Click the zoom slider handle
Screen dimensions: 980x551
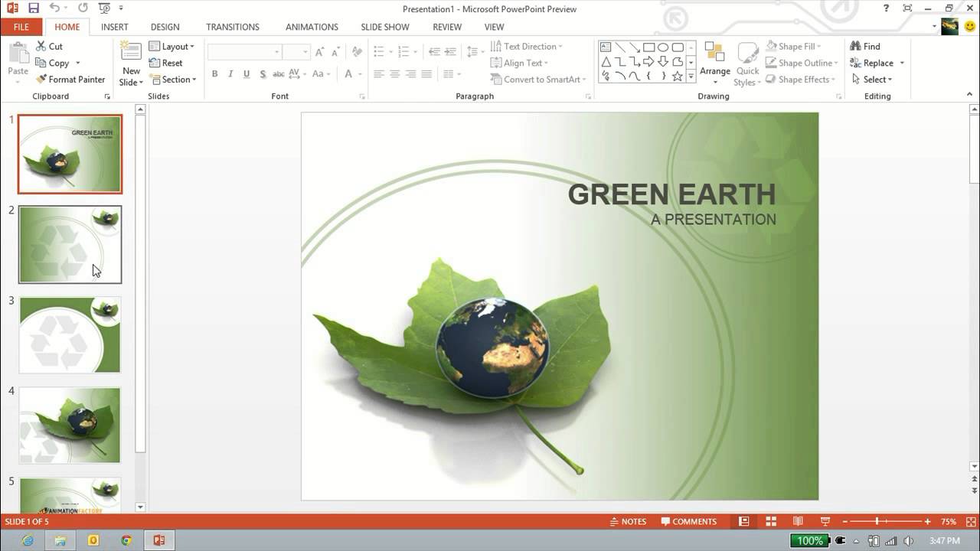coord(877,521)
